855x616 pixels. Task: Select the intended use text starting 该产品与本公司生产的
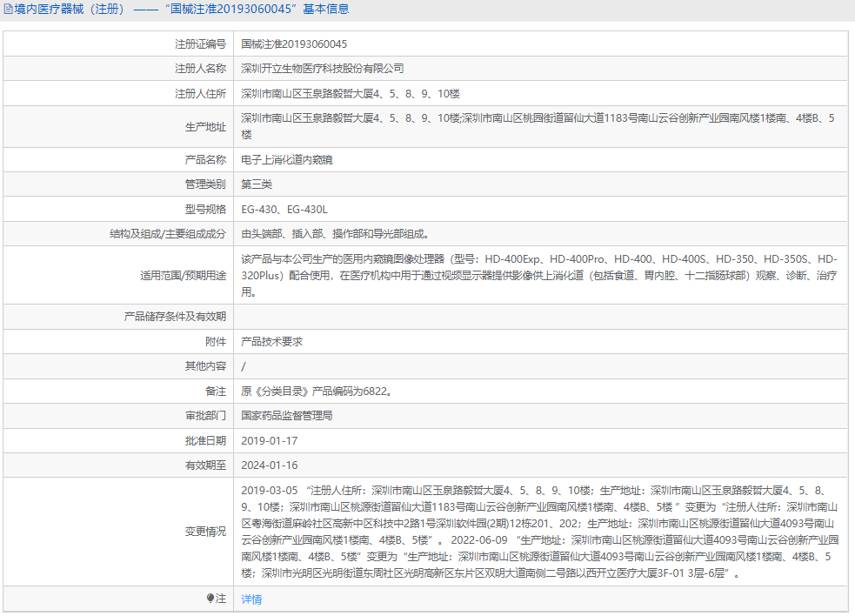click(539, 276)
